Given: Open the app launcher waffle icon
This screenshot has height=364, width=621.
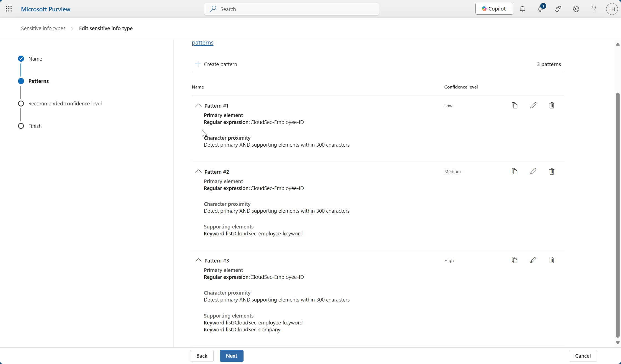Looking at the screenshot, I should (9, 9).
